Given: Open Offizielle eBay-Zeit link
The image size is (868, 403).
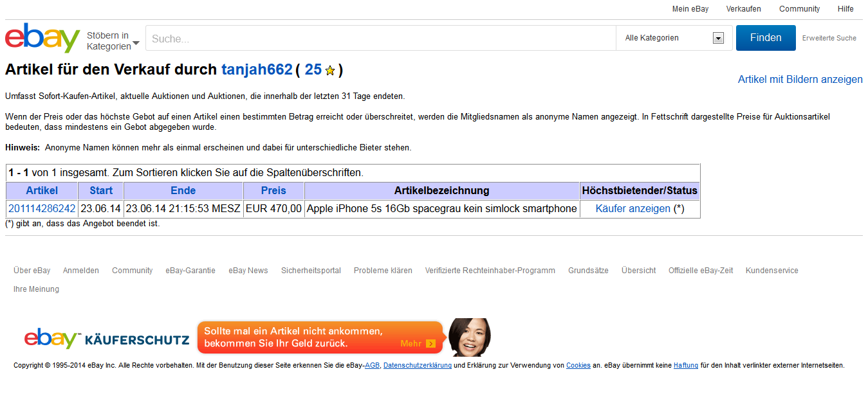Looking at the screenshot, I should 701,271.
